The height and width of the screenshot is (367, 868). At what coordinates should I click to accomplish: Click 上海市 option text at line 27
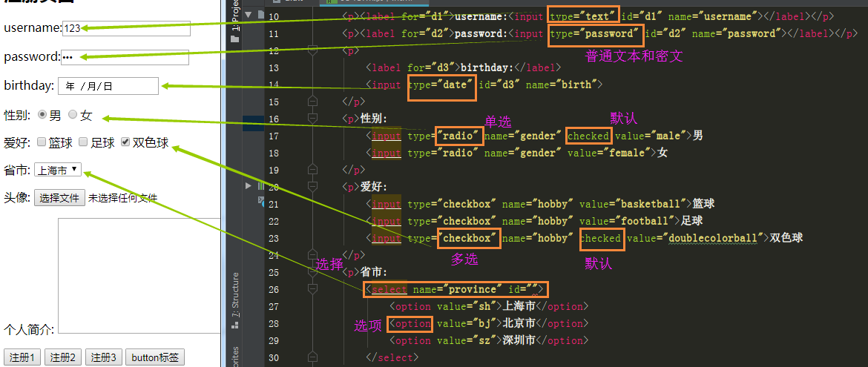(x=518, y=306)
